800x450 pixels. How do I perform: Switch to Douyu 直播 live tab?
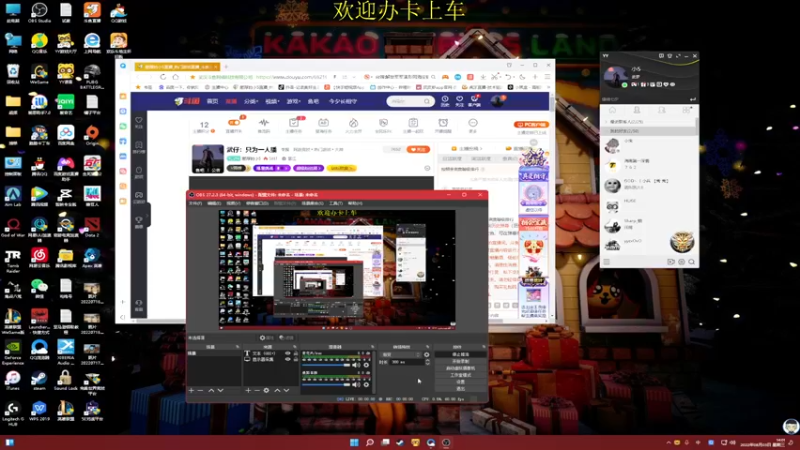coord(231,101)
